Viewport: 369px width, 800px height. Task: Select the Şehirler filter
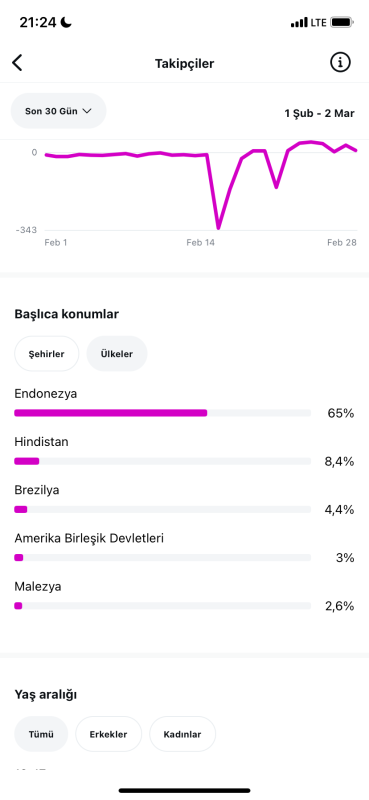[46, 354]
